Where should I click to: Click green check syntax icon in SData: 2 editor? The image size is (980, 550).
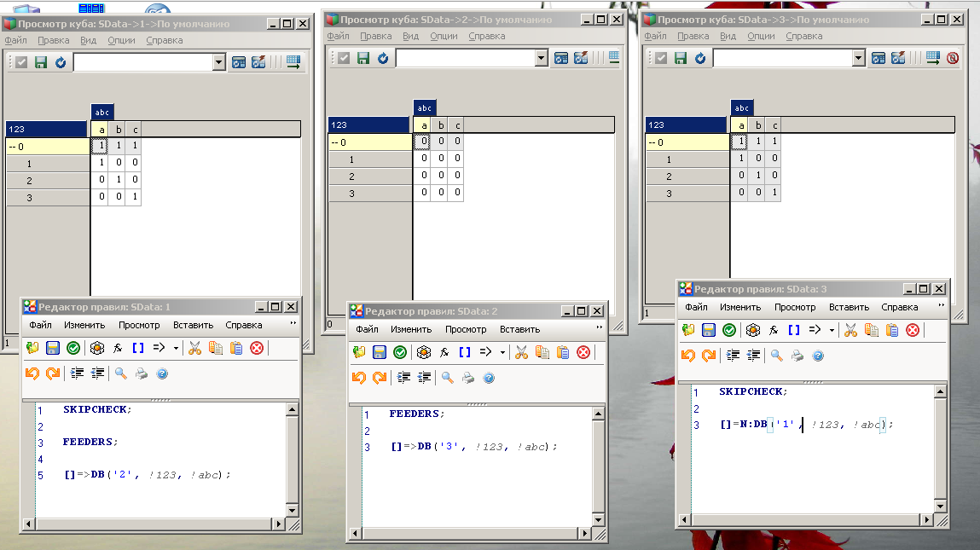[399, 352]
